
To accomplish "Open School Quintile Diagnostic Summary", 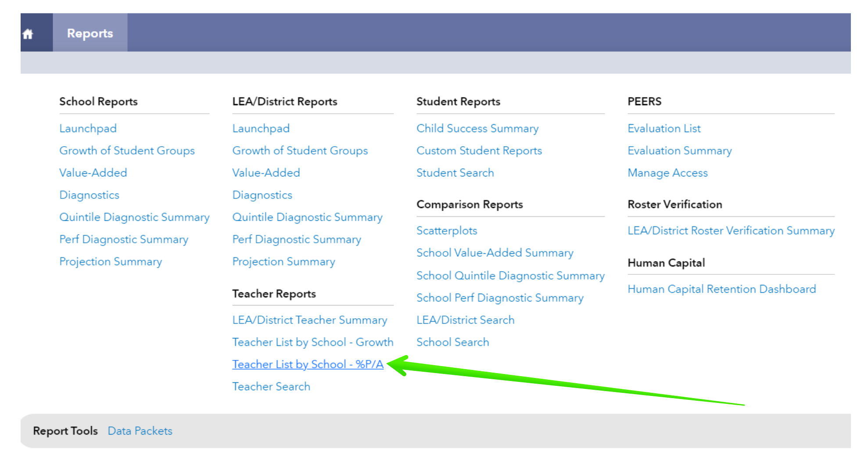I will (510, 276).
